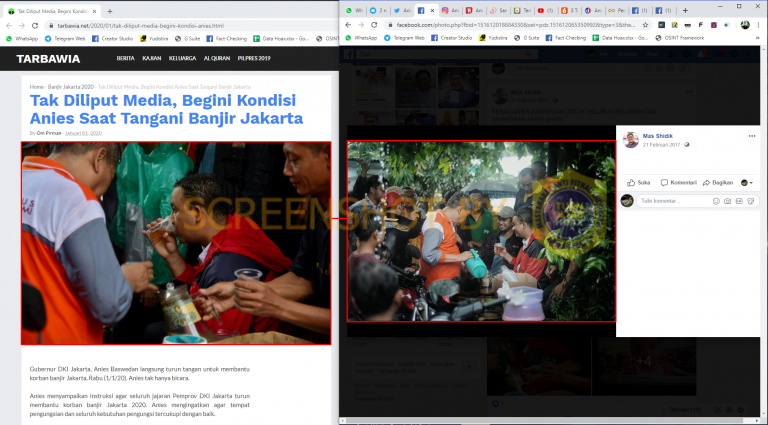Open the BERITA menu on Tarbawia

coord(125,58)
